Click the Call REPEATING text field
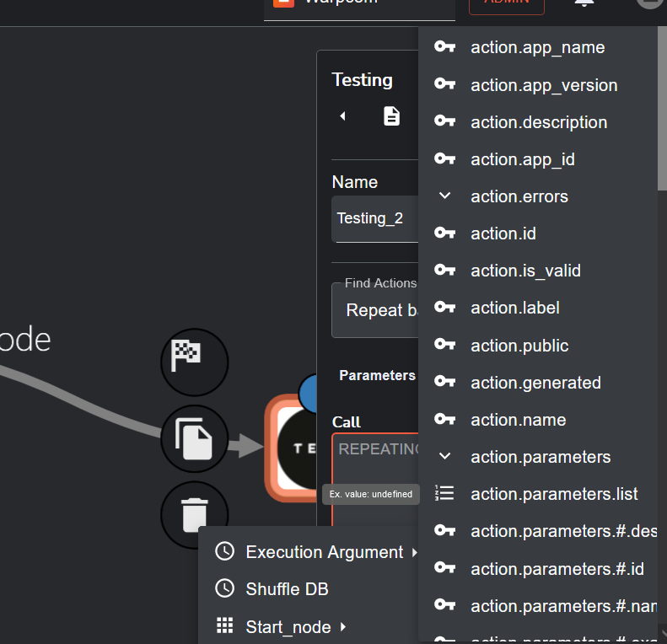667x644 pixels. pyautogui.click(x=375, y=479)
